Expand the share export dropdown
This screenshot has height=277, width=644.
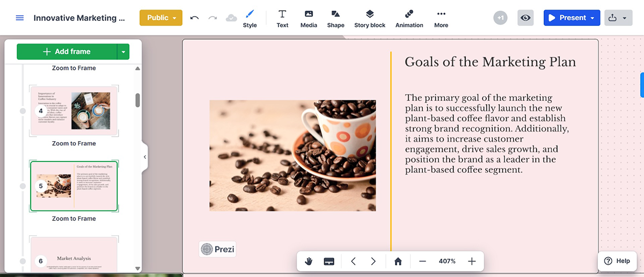[x=618, y=18]
